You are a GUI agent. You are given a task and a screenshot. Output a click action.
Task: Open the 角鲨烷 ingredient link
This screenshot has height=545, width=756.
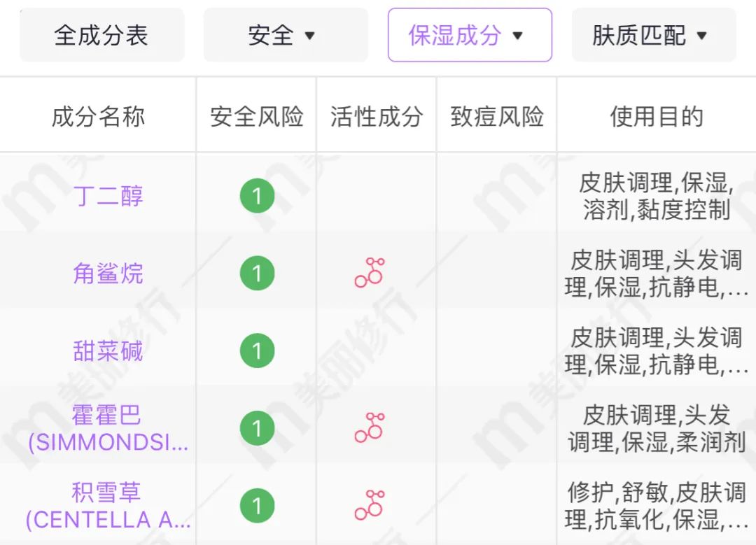tap(108, 273)
